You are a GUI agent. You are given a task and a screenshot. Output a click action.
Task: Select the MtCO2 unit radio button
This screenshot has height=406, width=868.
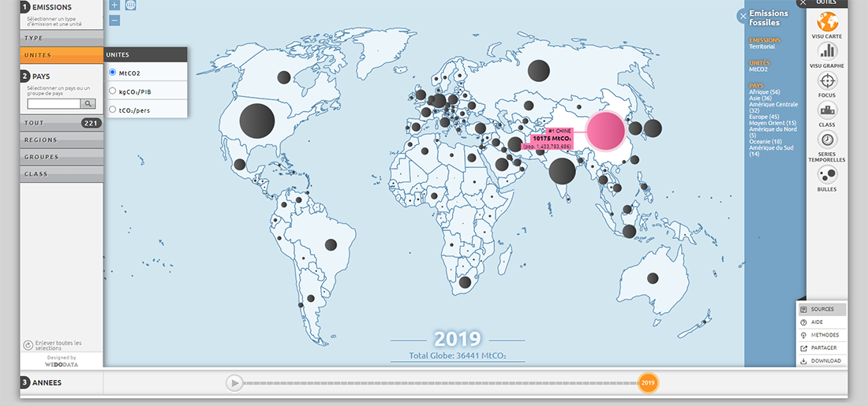(113, 73)
